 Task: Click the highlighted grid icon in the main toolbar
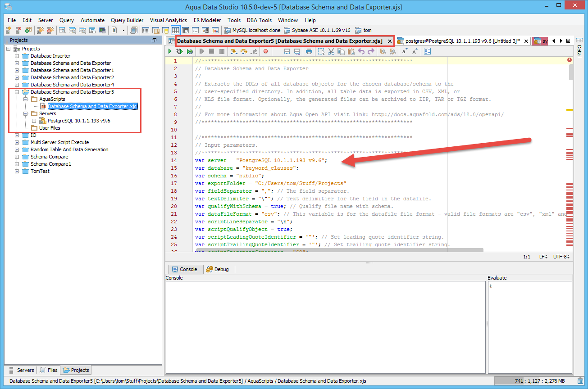point(175,30)
